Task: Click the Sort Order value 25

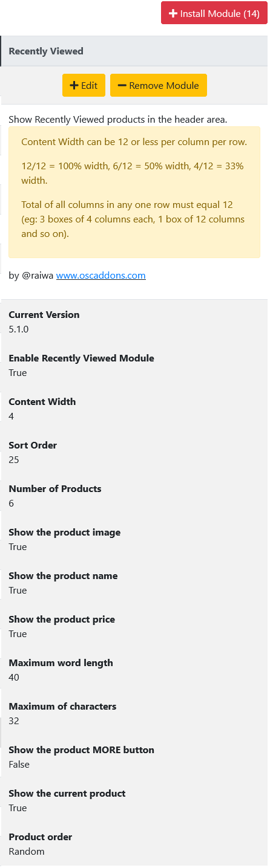Action: (14, 460)
